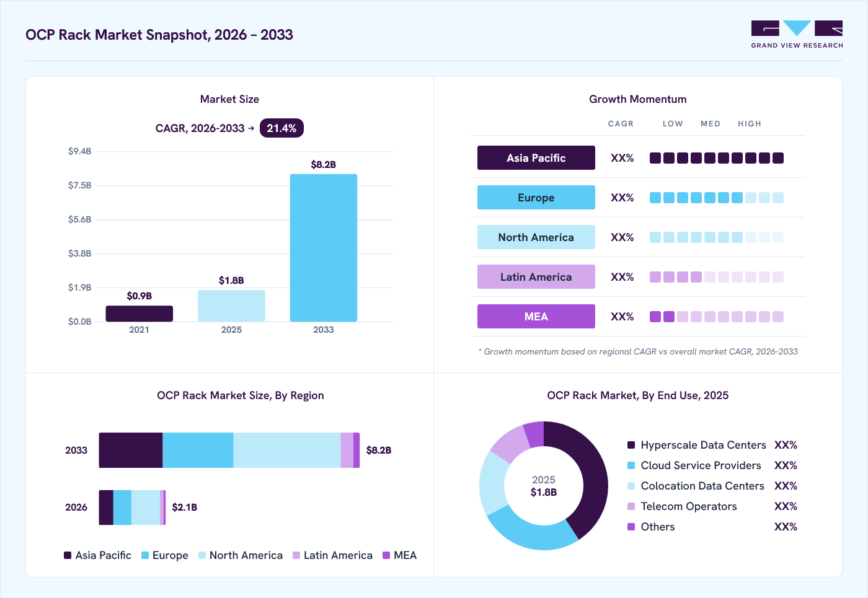Select the Europe region label
Image resolution: width=868 pixels, height=598 pixels.
click(536, 198)
